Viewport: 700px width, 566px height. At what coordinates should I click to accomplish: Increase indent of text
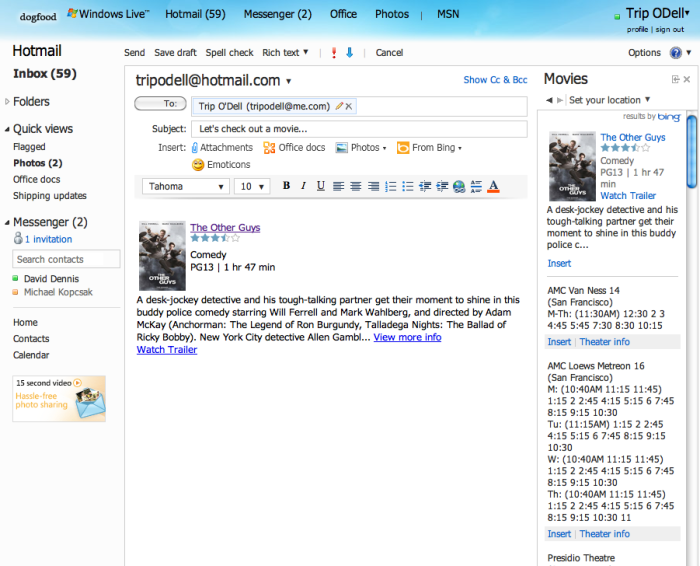click(x=442, y=186)
